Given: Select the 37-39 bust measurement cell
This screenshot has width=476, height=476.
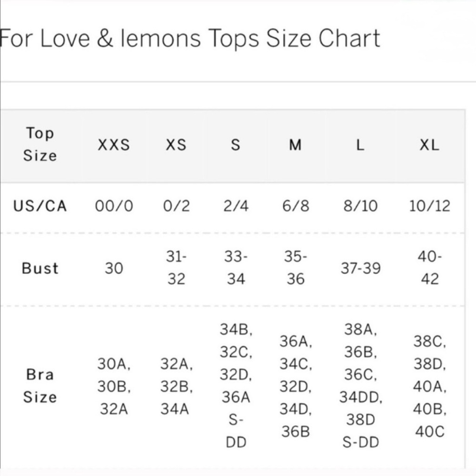Looking at the screenshot, I should click(360, 268).
